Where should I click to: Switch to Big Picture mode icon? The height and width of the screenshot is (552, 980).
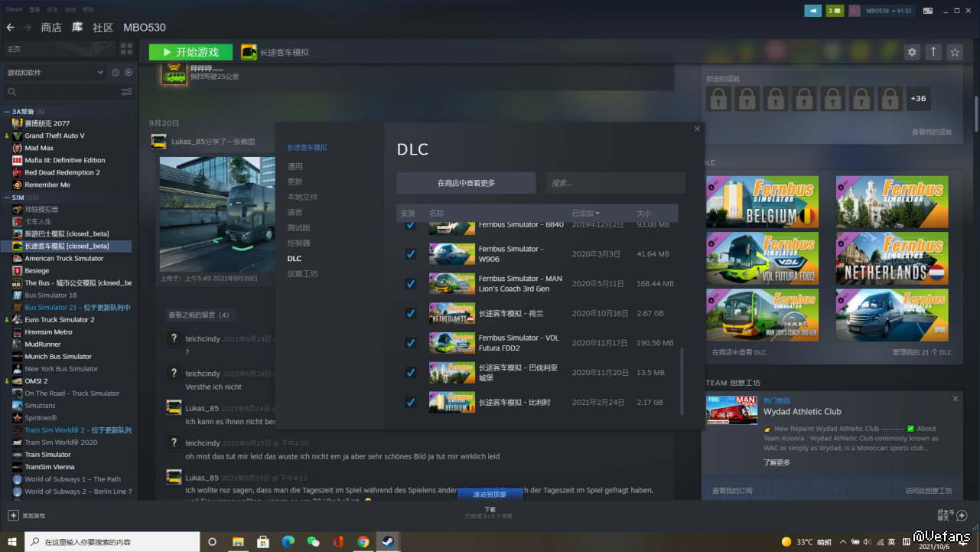[928, 11]
